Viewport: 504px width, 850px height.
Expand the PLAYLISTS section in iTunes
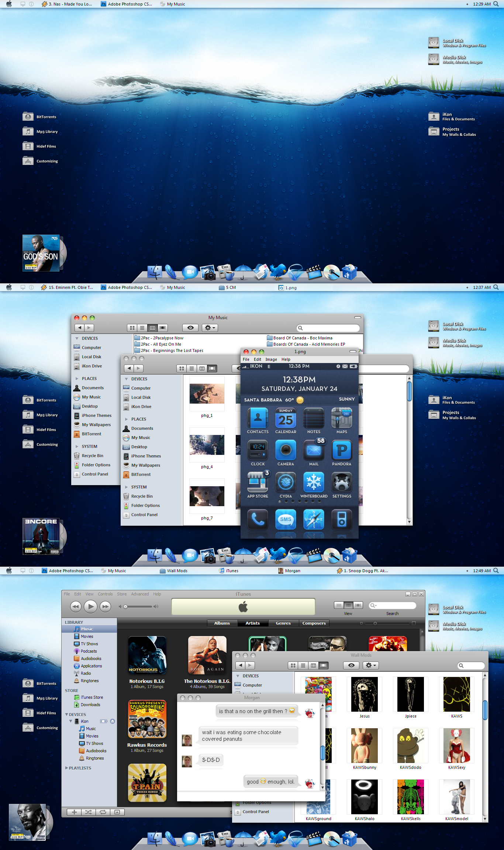pos(66,768)
